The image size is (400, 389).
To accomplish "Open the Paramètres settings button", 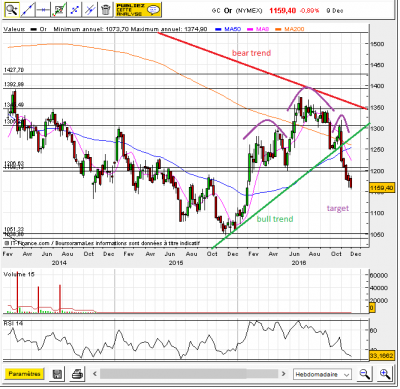I will [24, 374].
